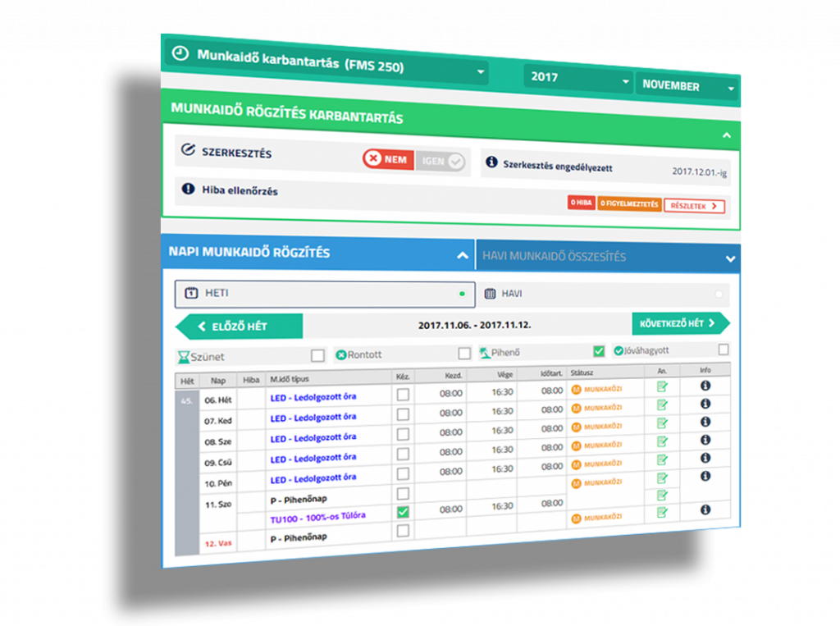
Task: Open the 2017 year dropdown
Action: 578,79
